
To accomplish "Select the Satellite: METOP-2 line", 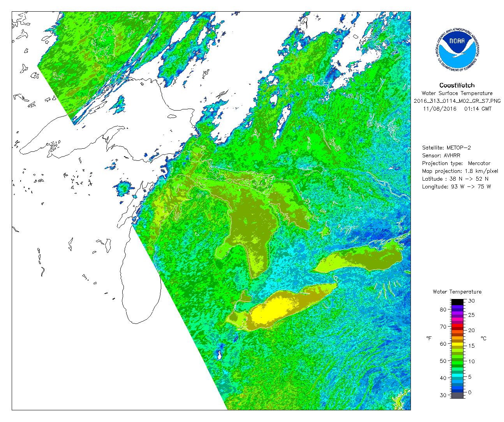I will click(x=446, y=148).
